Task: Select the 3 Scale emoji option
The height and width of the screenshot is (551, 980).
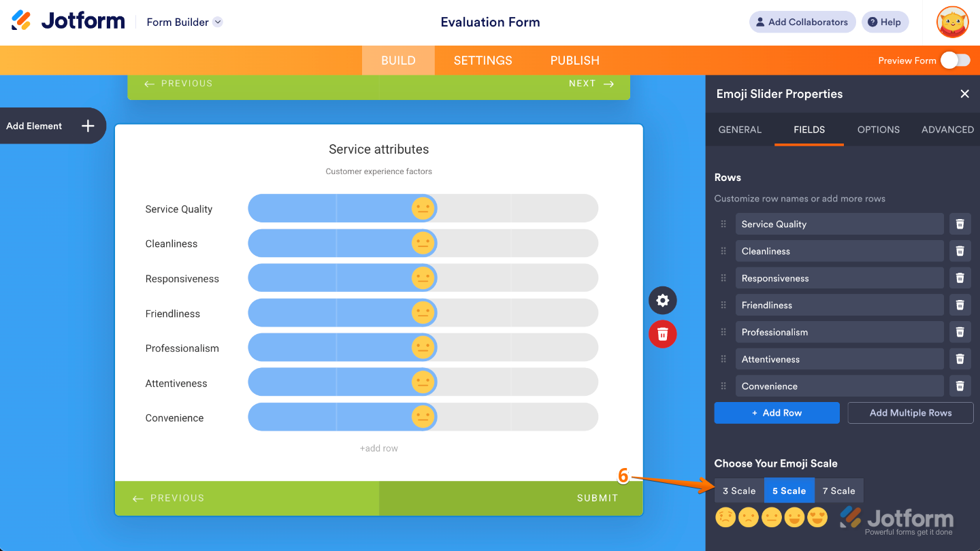Action: (738, 490)
